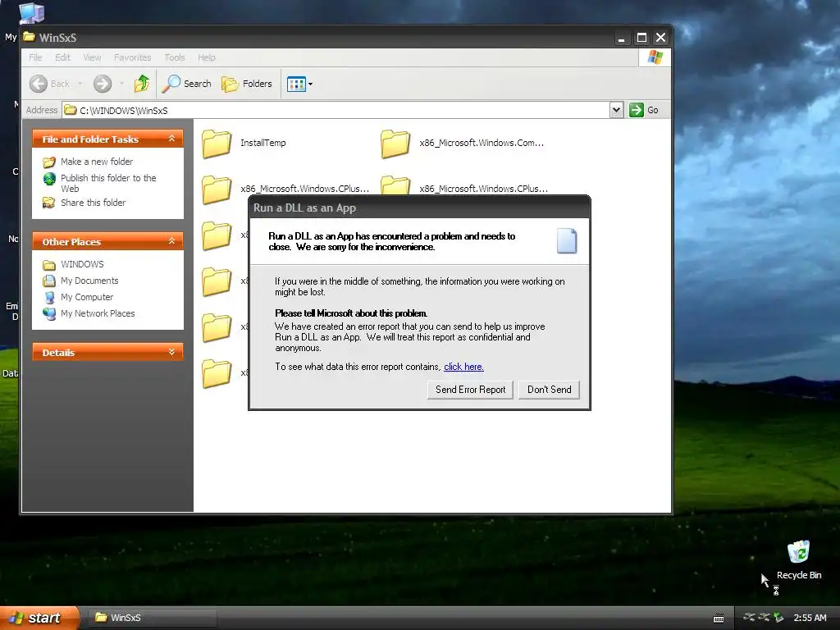Click Make a new folder

(x=97, y=162)
